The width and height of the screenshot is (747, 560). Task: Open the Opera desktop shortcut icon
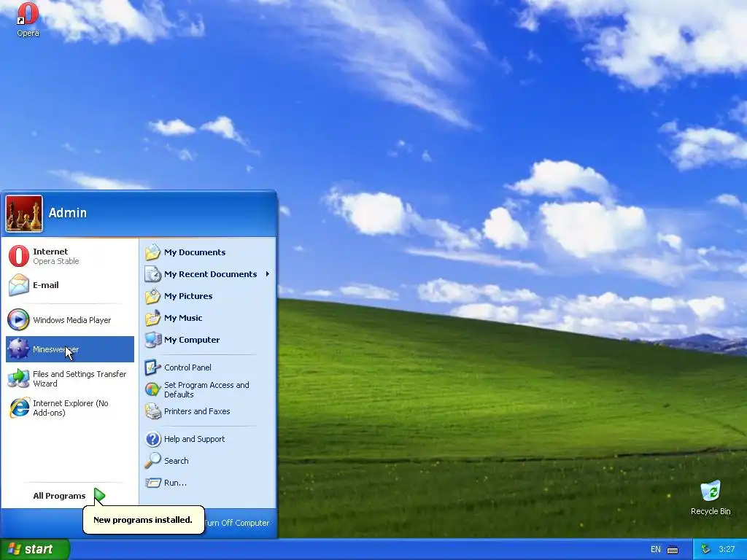coord(28,19)
